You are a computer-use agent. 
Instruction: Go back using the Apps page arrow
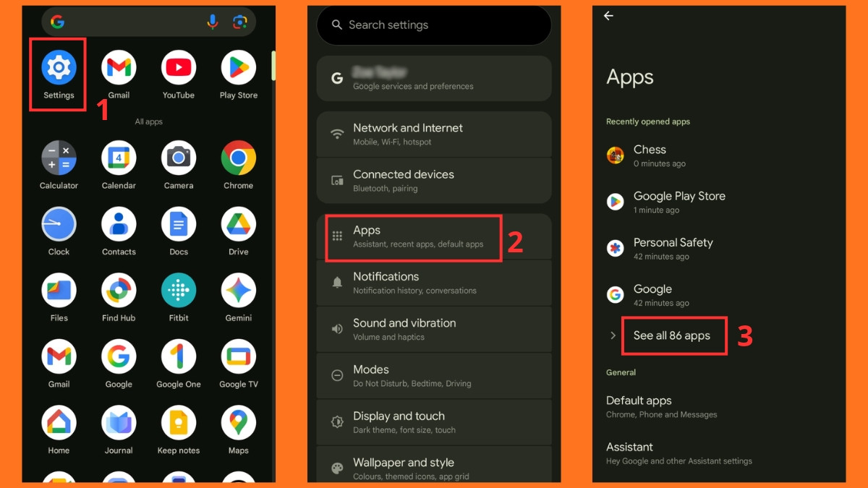click(x=608, y=16)
